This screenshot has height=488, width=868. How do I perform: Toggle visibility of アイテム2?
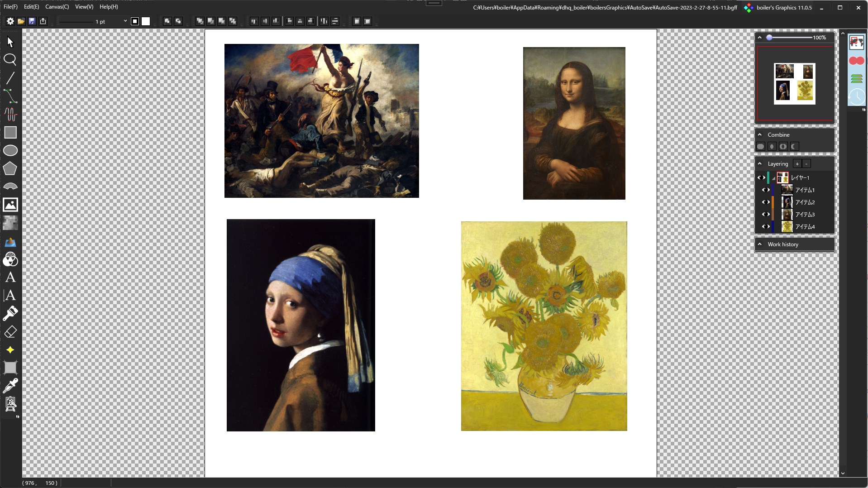(x=766, y=202)
